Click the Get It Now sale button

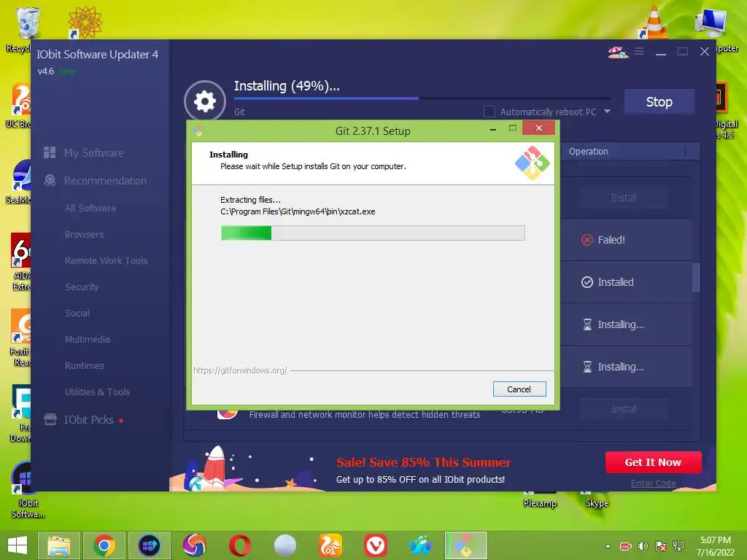[x=653, y=462]
